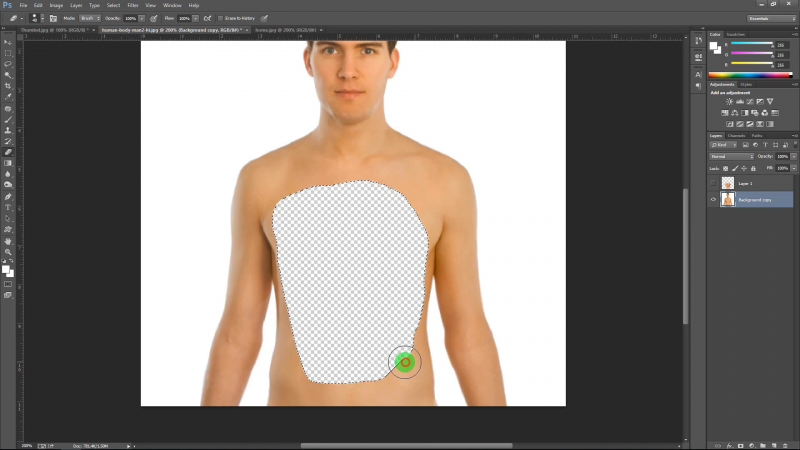
Task: Open the Image menu
Action: coord(56,5)
